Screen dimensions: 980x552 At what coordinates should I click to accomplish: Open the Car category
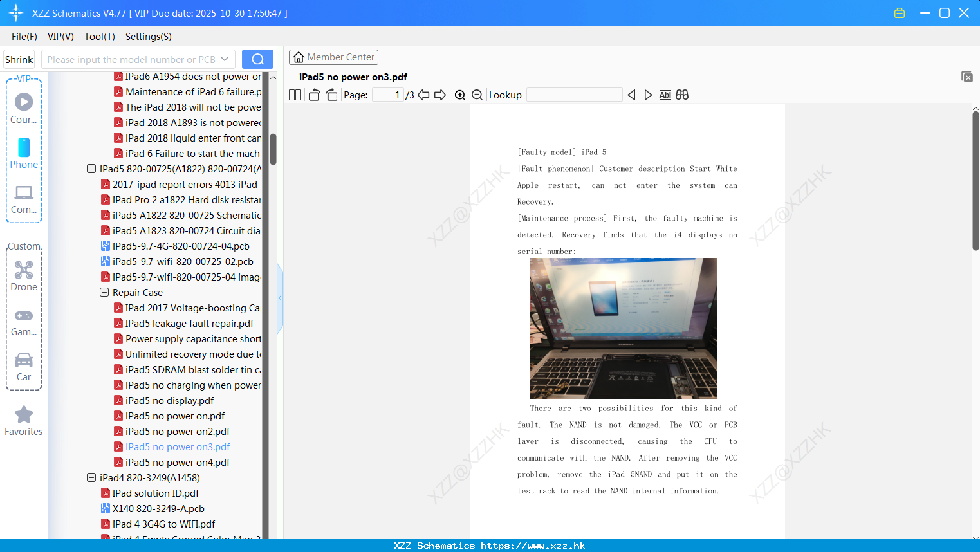coord(24,366)
